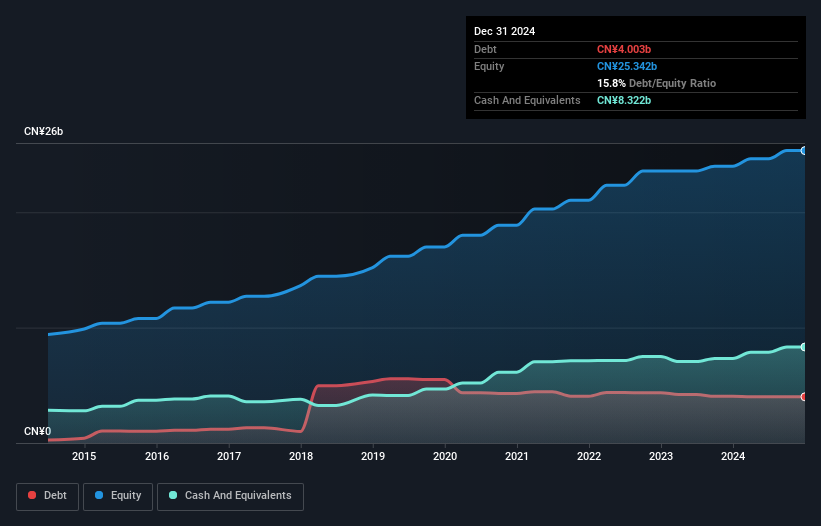The width and height of the screenshot is (821, 526).
Task: Click the 2021 x-axis label
Action: point(517,456)
